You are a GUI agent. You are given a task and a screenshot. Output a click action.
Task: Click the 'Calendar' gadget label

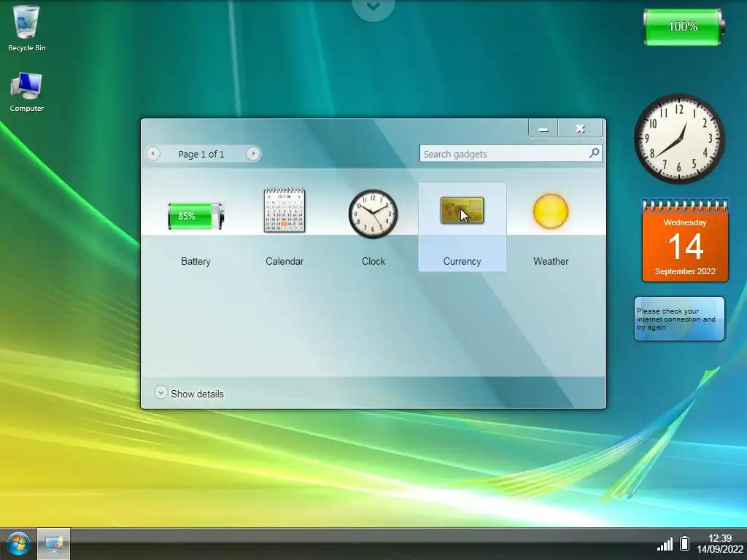tap(285, 262)
